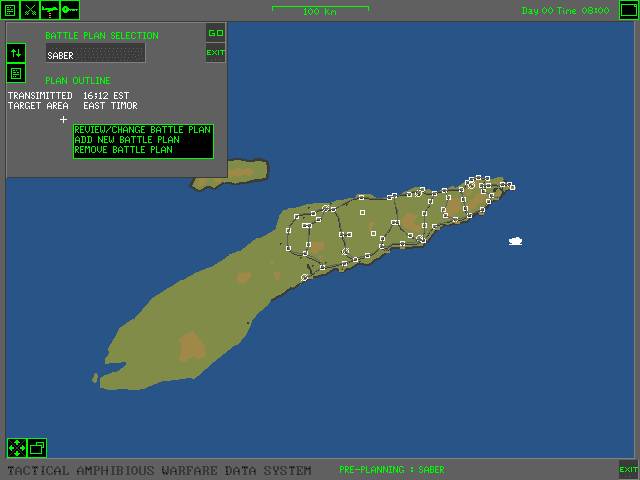Image resolution: width=640 pixels, height=480 pixels.
Task: Click the SABER battle plan name field
Action: [x=96, y=53]
